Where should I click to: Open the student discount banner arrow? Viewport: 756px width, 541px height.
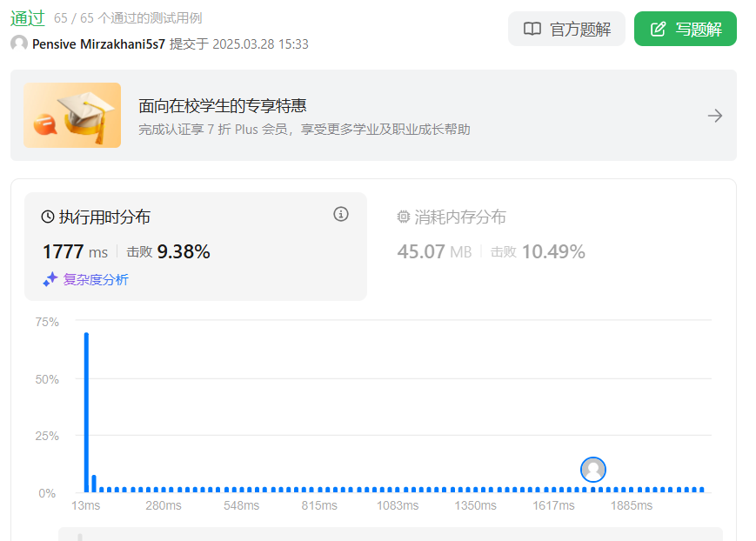(x=715, y=116)
